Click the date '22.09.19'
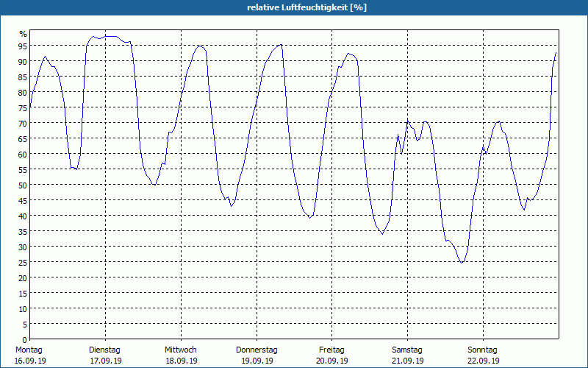This screenshot has width=588, height=368. click(484, 361)
